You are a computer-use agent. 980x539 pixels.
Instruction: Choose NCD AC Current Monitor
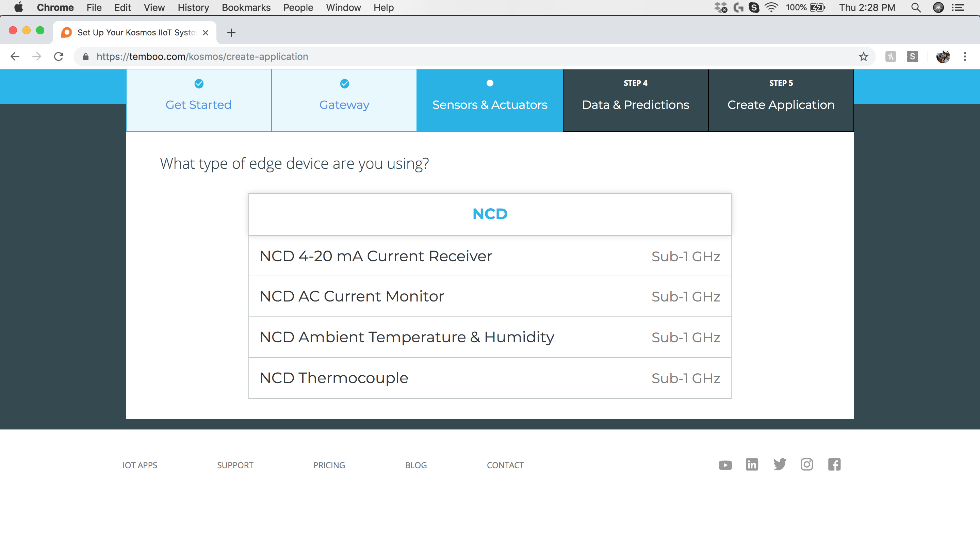tap(490, 296)
